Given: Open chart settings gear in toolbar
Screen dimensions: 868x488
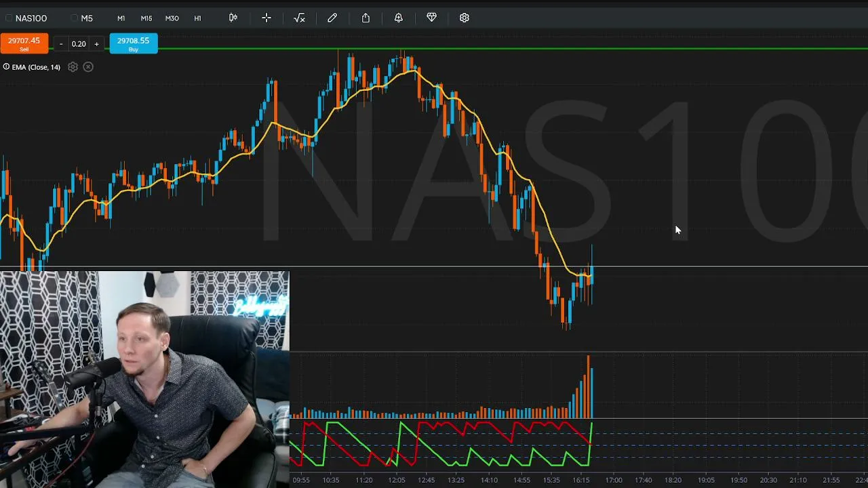Looking at the screenshot, I should coord(465,18).
